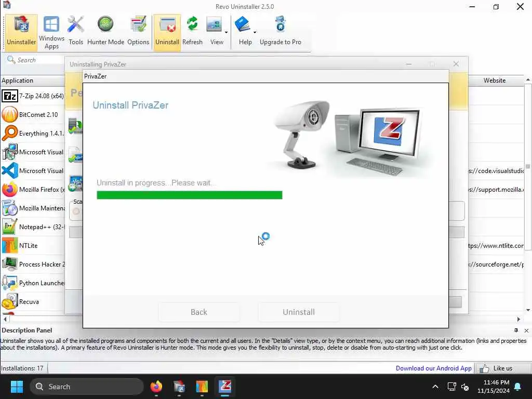
Task: Activate Hunter Mode
Action: [x=105, y=31]
